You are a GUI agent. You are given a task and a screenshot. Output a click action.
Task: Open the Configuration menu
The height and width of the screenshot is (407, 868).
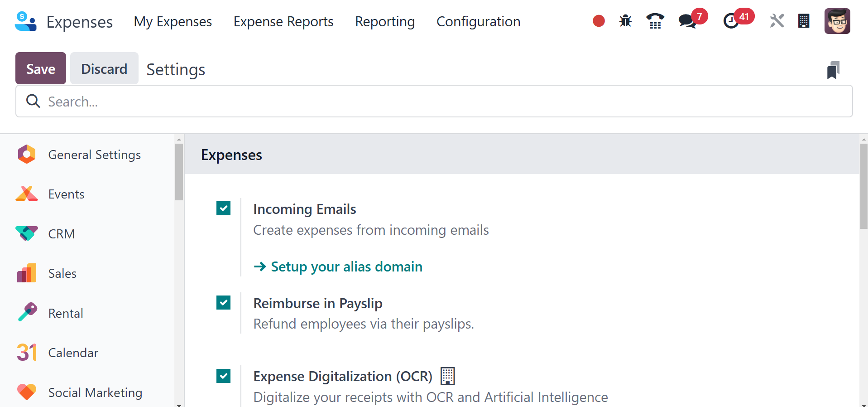click(478, 22)
